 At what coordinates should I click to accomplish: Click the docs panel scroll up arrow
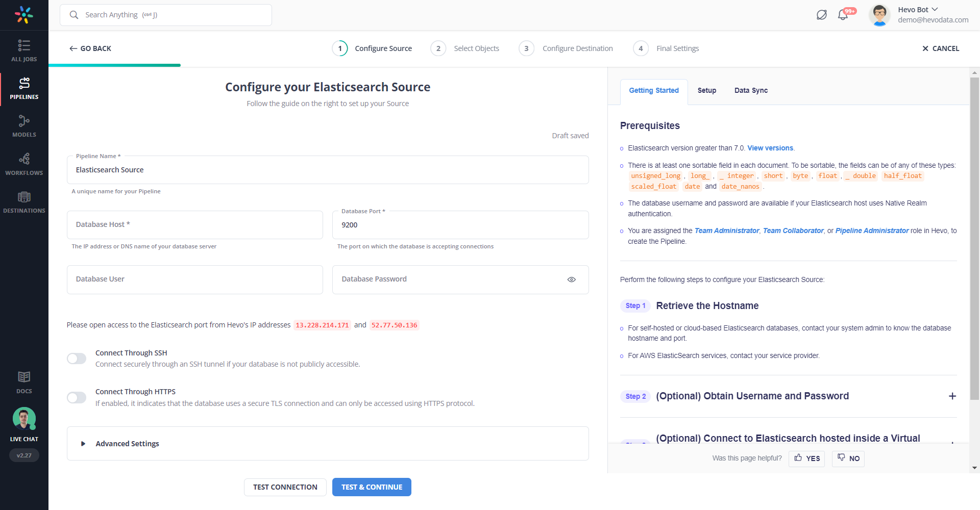(x=974, y=72)
